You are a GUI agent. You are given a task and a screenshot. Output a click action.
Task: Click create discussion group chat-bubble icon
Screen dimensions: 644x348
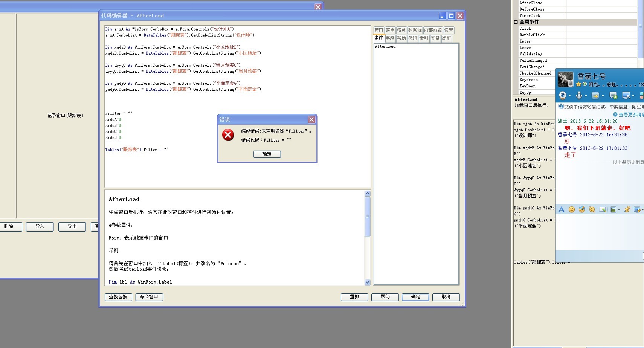[613, 95]
